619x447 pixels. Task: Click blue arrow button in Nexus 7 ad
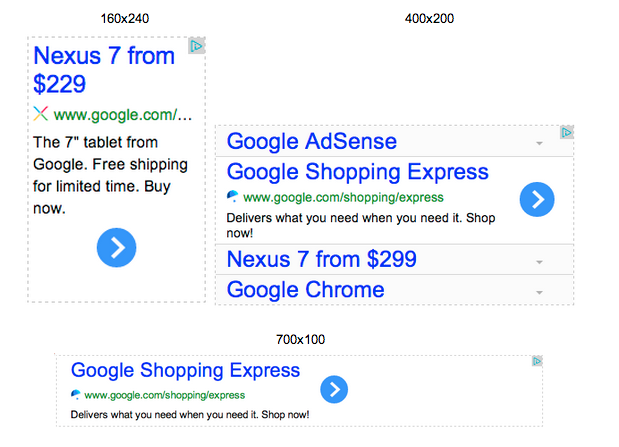click(x=116, y=248)
